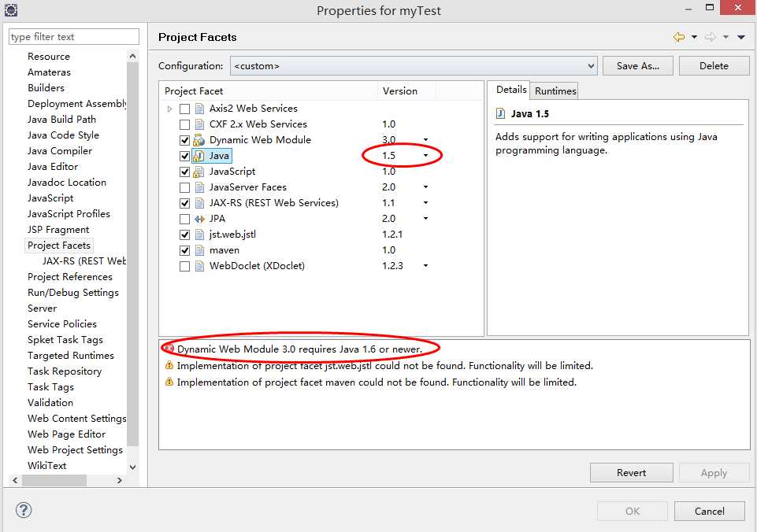757x532 pixels.
Task: Click the jst.web.jstl document icon
Action: click(199, 235)
